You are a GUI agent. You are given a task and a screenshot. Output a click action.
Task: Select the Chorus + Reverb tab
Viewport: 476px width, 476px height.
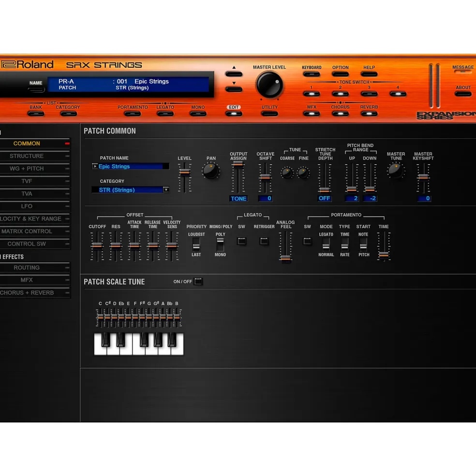click(35, 293)
